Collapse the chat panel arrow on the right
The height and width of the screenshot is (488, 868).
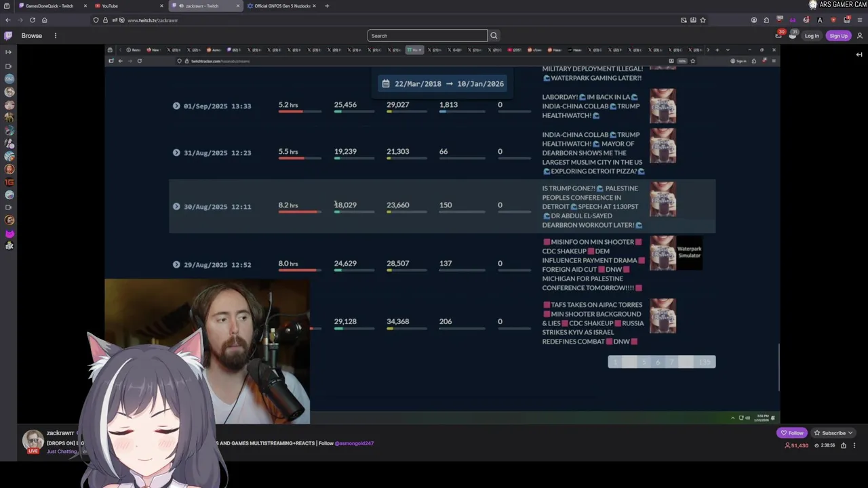(x=859, y=55)
